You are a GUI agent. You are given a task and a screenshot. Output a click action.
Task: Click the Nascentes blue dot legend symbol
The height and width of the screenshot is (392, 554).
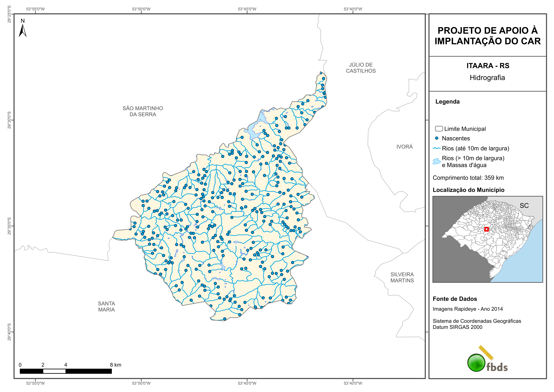(x=437, y=138)
